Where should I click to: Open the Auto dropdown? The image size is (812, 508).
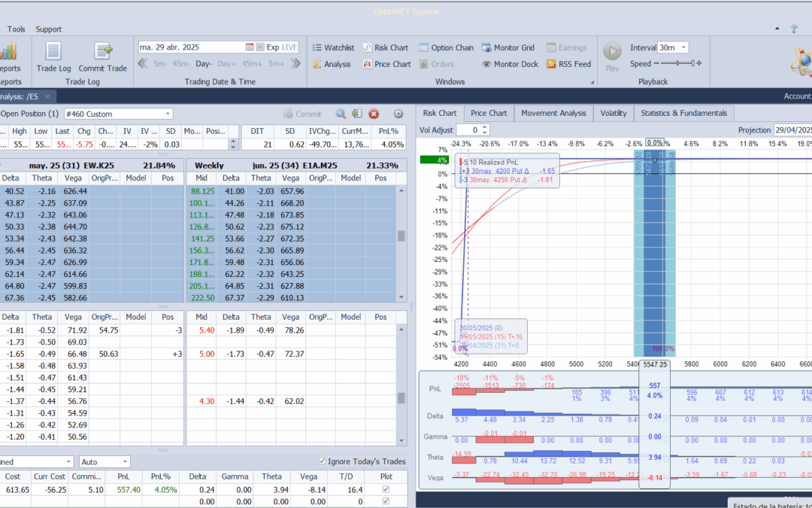click(126, 461)
